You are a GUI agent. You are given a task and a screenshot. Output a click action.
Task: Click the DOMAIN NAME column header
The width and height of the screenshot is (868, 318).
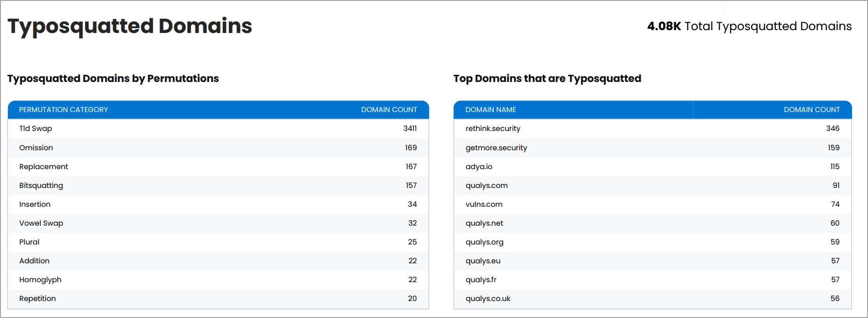click(x=490, y=110)
